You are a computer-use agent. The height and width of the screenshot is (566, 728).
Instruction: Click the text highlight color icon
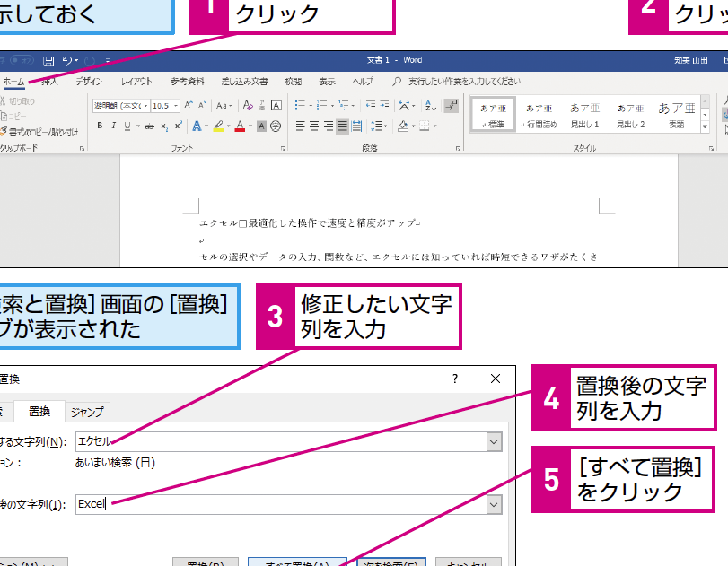click(217, 126)
